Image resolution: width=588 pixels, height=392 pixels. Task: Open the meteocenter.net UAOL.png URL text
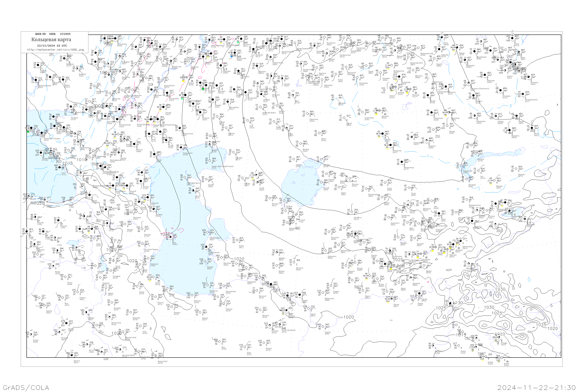pos(55,50)
